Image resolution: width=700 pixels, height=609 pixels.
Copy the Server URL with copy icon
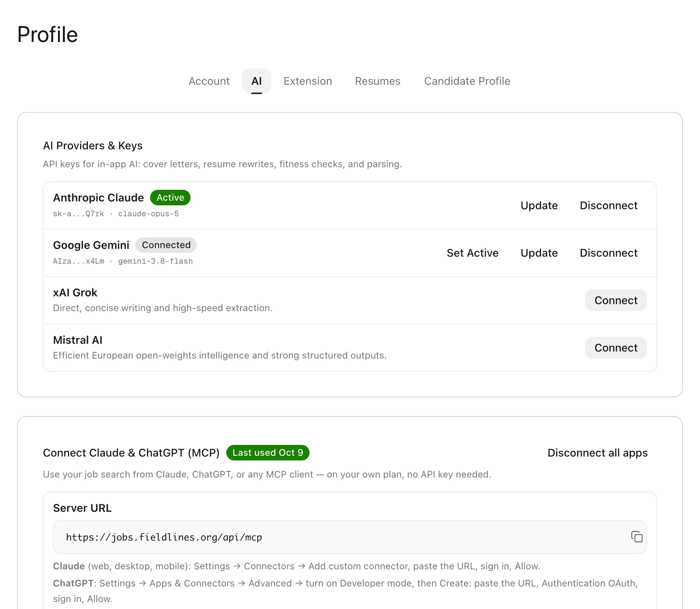click(637, 537)
